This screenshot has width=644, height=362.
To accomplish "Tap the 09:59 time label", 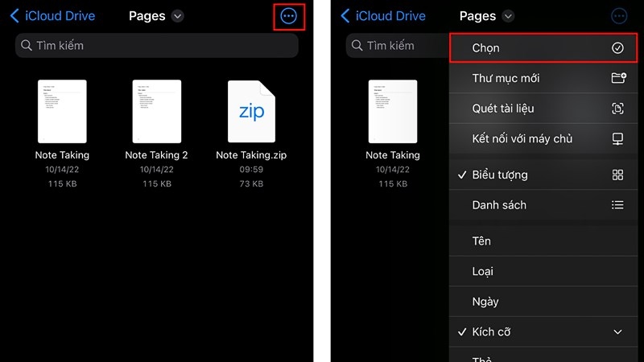I will pos(251,170).
